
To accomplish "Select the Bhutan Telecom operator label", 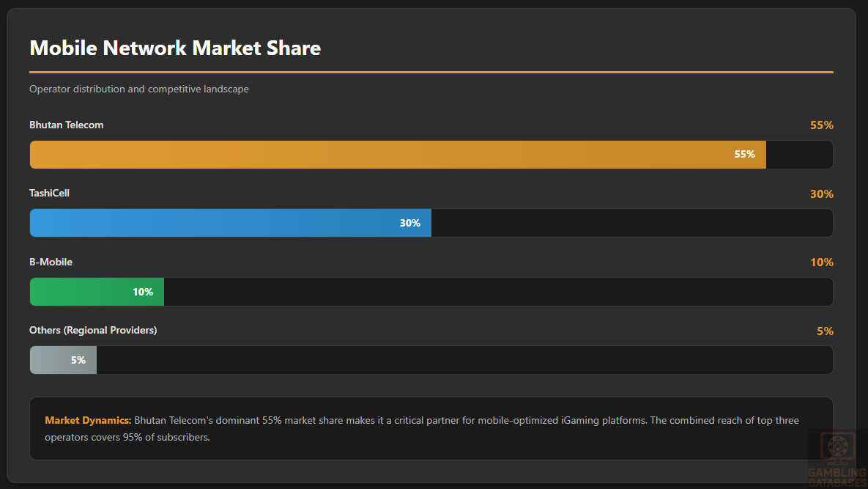I will [x=67, y=125].
